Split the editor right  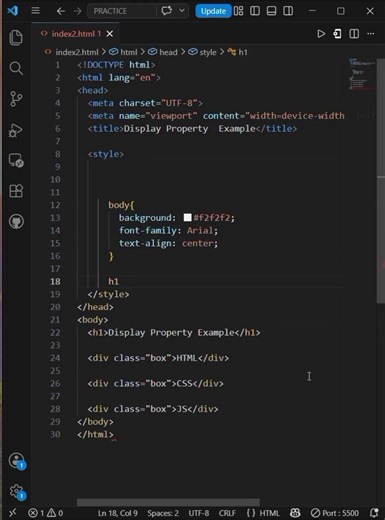[354, 34]
